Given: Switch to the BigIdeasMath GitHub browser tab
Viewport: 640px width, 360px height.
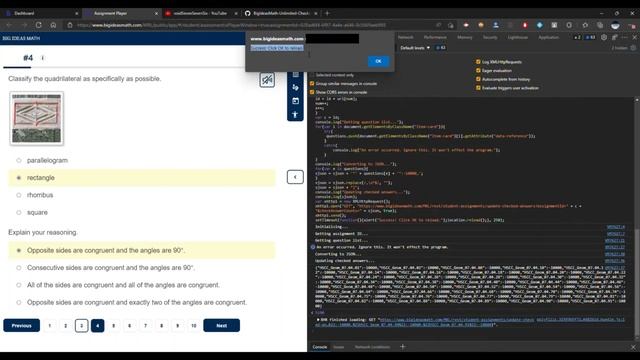Looking at the screenshot, I should 281,13.
